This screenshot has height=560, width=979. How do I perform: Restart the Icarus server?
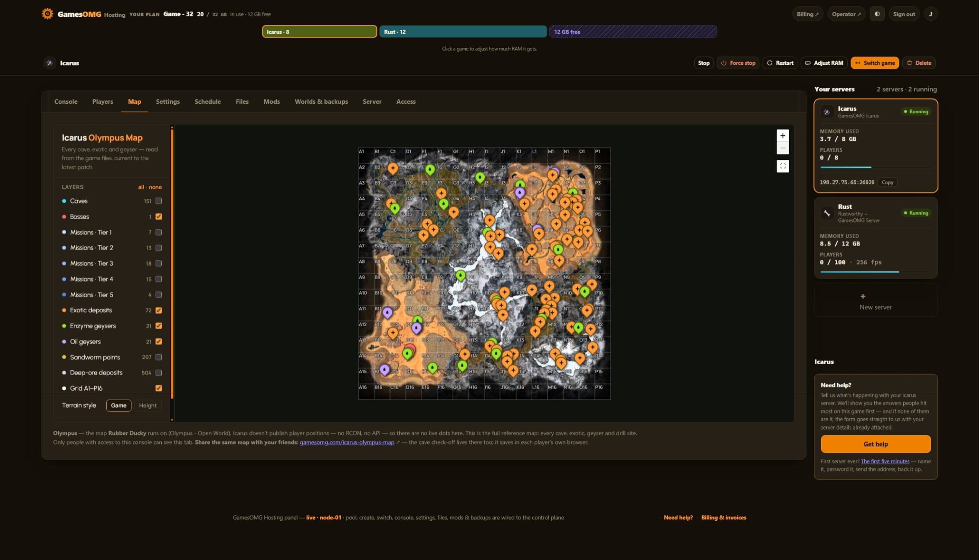pyautogui.click(x=780, y=63)
